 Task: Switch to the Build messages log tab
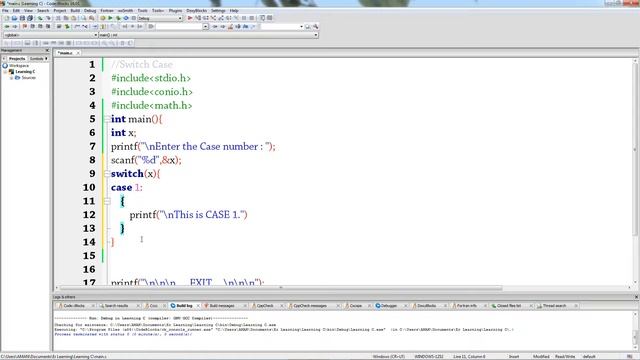(x=222, y=306)
